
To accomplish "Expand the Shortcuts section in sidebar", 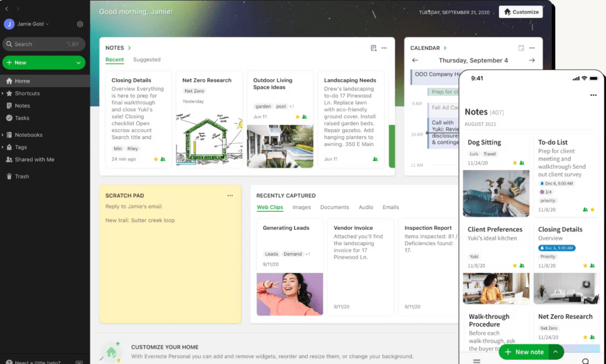I will (x=3, y=94).
